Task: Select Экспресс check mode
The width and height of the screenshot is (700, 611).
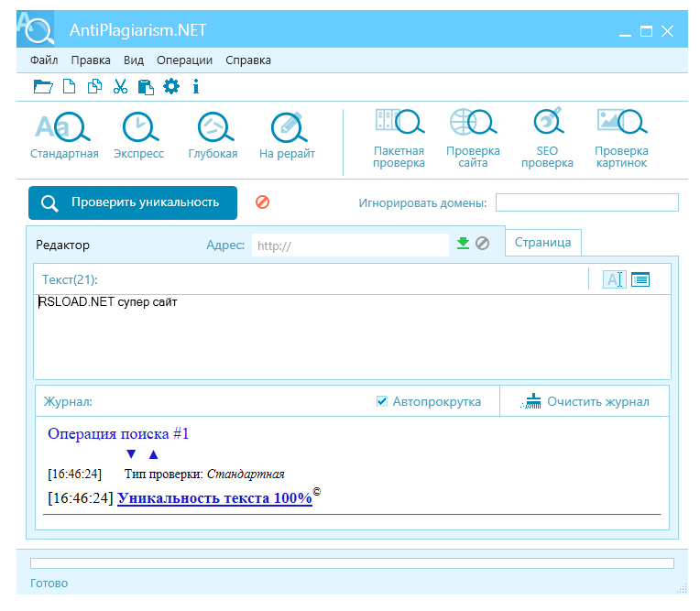Action: (x=139, y=136)
